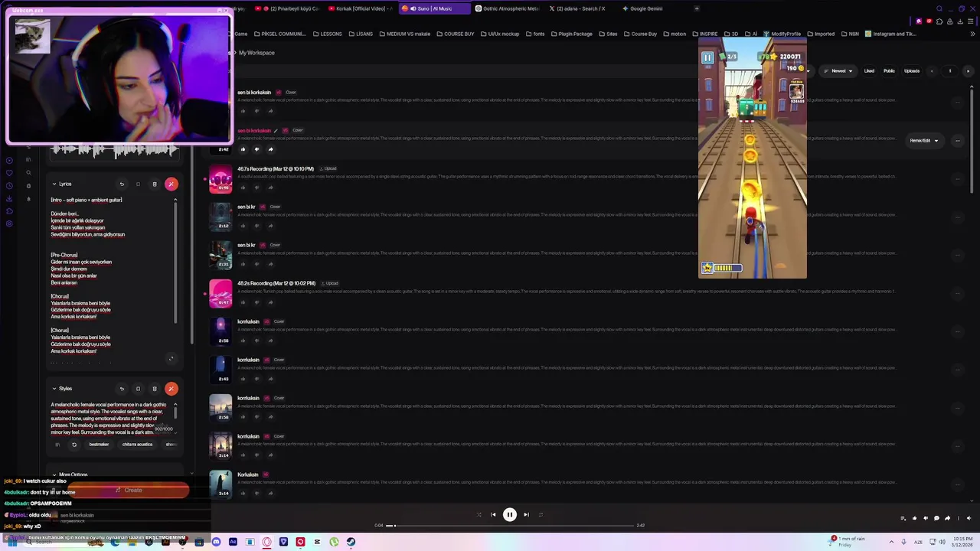Go to the previous page of songs
This screenshot has width=980, height=551.
[932, 71]
